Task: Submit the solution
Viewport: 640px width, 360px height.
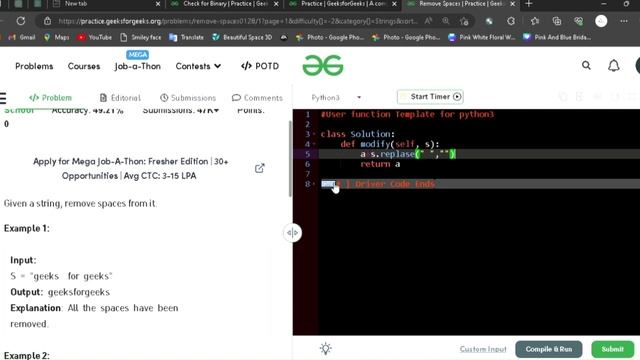Action: 612,349
